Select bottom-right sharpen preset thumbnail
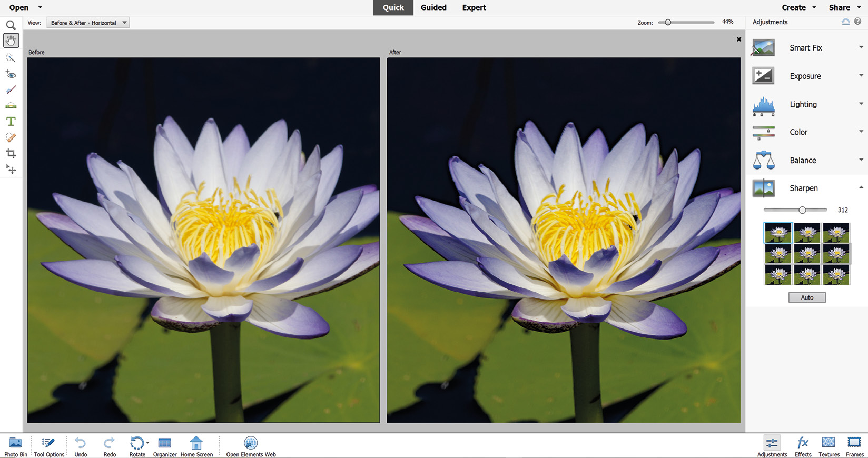868x458 pixels. coord(836,275)
